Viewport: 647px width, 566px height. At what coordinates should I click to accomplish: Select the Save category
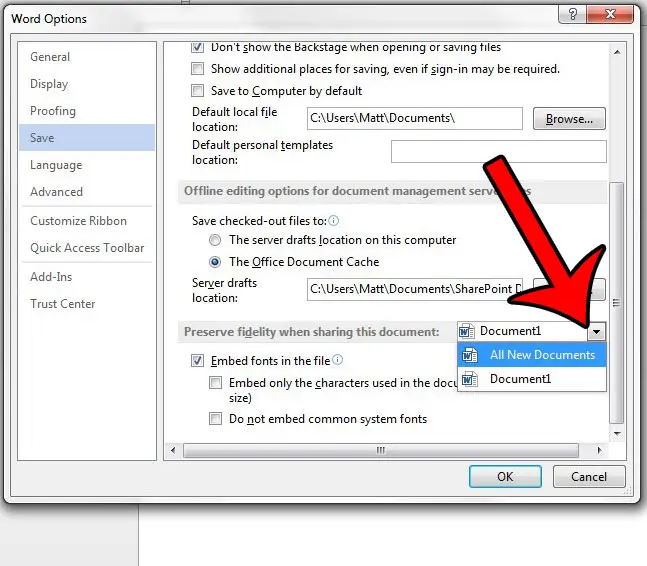[87, 138]
